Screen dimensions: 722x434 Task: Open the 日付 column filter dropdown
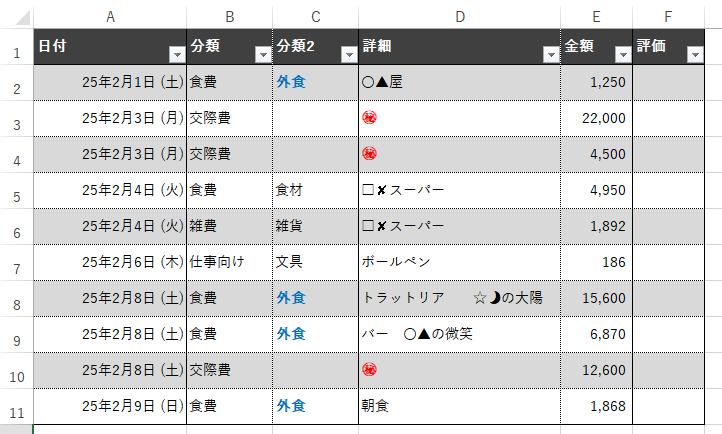[x=176, y=56]
